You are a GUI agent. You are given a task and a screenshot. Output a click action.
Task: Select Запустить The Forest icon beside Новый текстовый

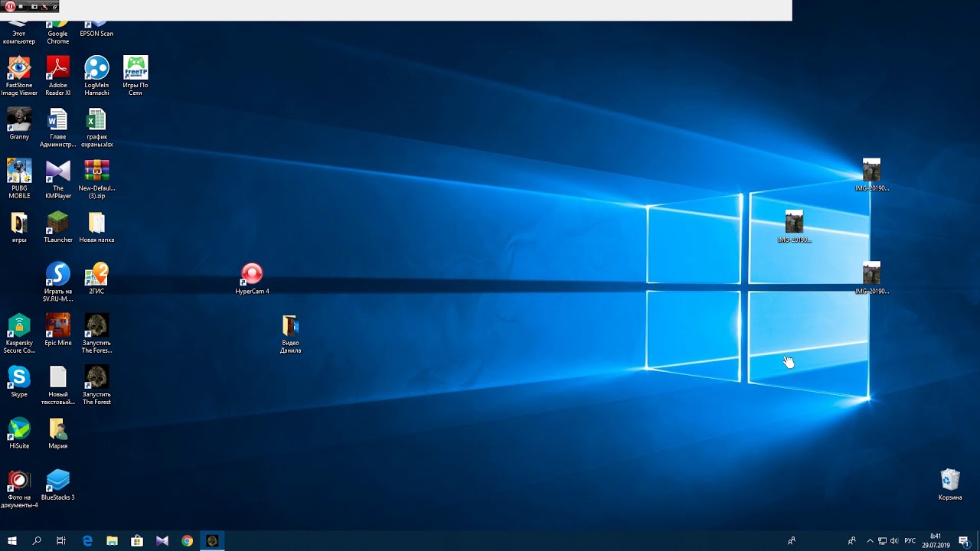click(x=96, y=385)
